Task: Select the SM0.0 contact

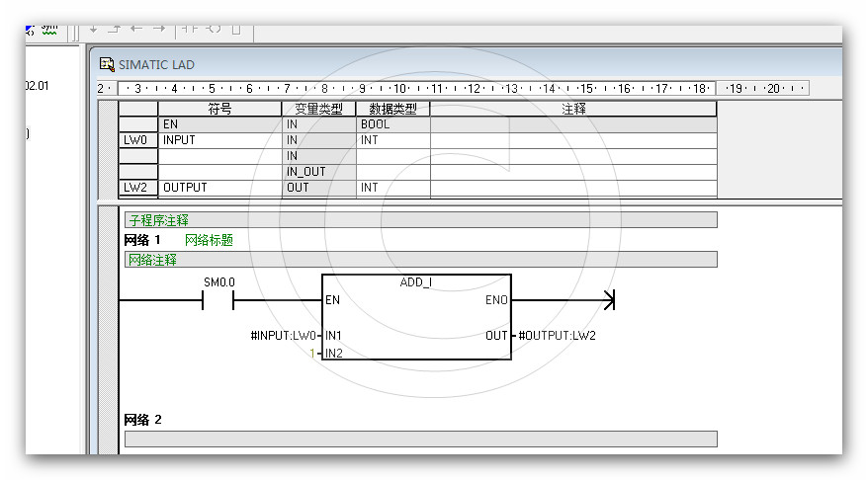Action: [x=218, y=299]
